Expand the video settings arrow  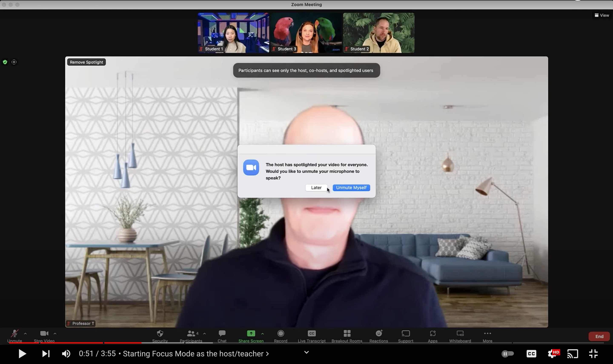click(55, 334)
